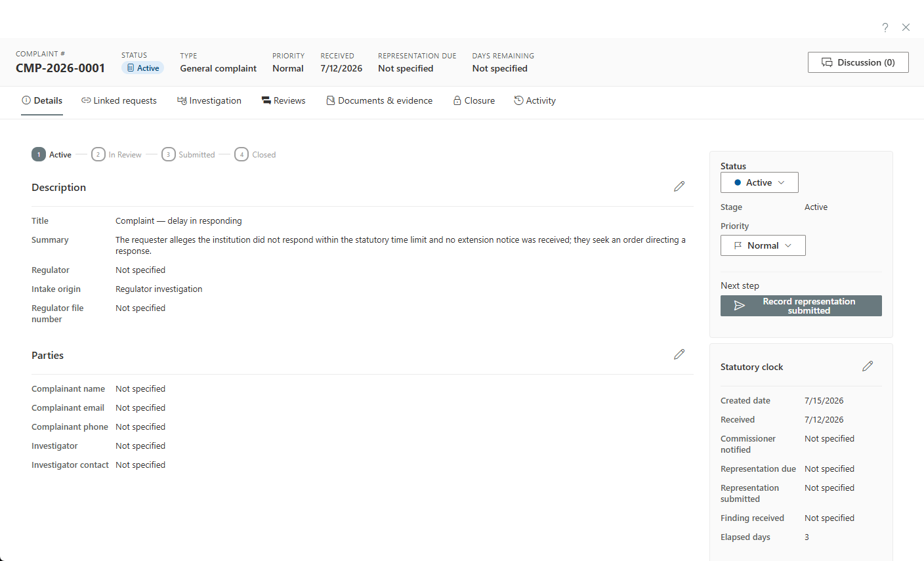Select stage 4 Closed step

click(255, 155)
